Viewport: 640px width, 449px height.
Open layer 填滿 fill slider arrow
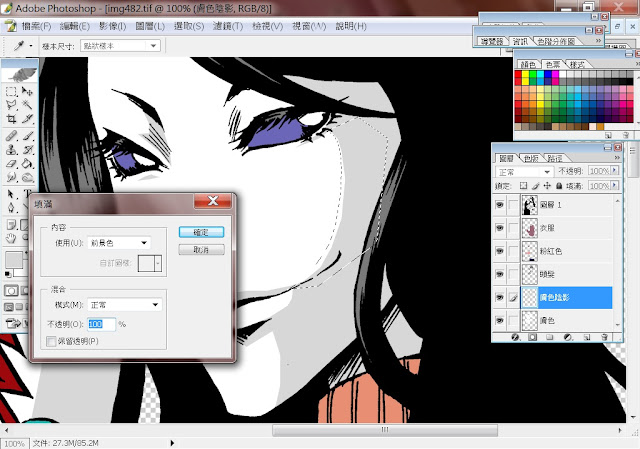(x=615, y=186)
